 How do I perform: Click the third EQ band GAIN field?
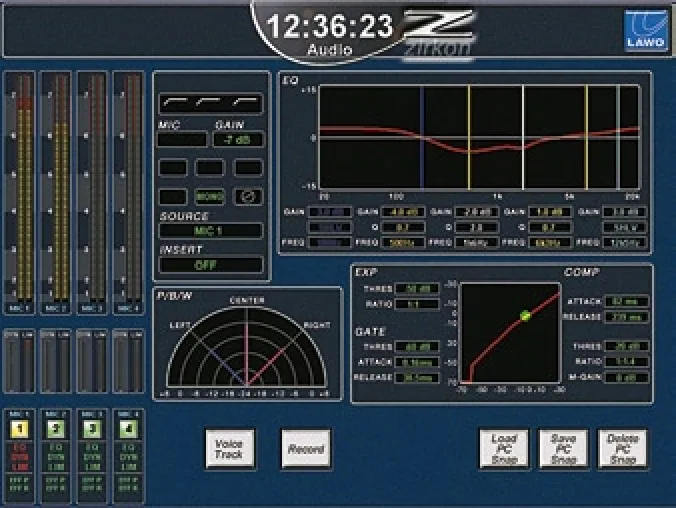tap(476, 212)
